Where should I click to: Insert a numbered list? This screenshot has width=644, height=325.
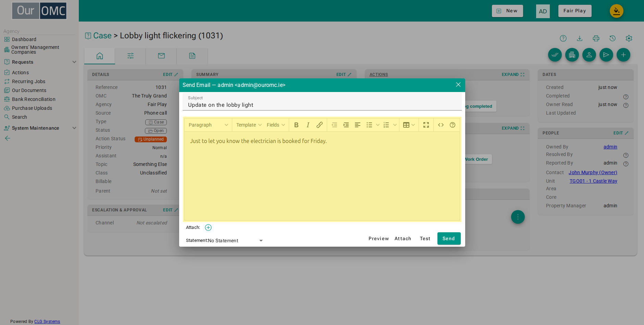click(x=386, y=125)
